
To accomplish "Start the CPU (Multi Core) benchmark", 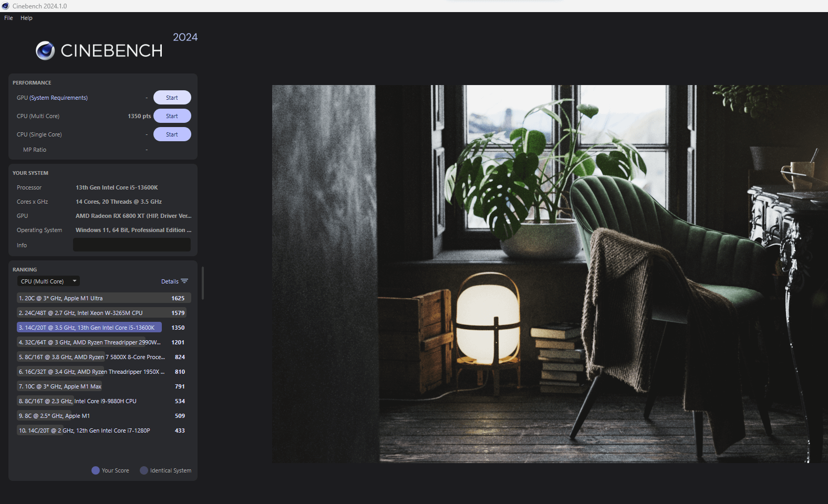I will 172,116.
